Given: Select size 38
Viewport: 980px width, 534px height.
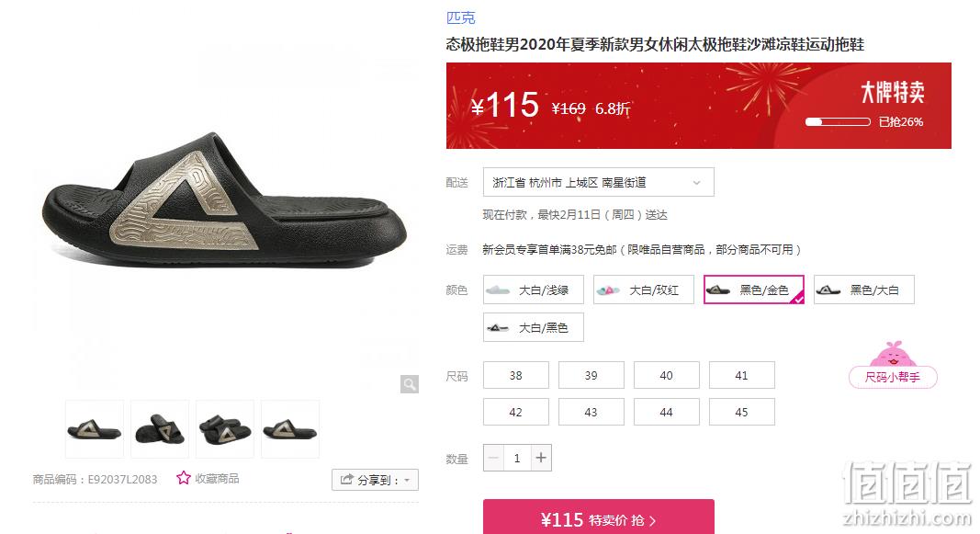Looking at the screenshot, I should point(515,375).
